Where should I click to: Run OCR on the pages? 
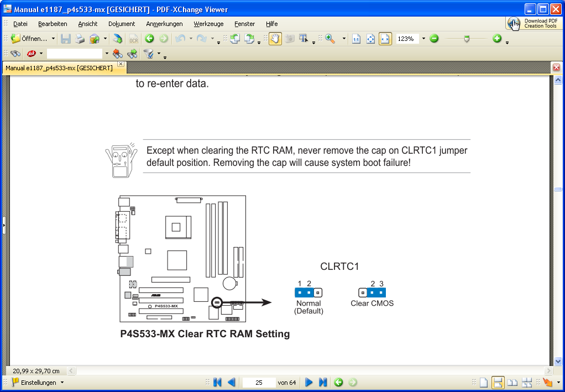[134, 39]
